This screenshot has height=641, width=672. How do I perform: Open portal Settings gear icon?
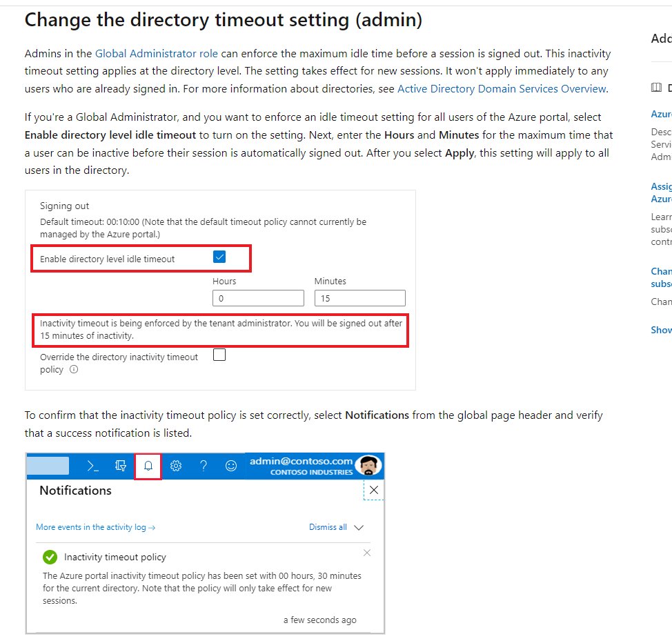[x=176, y=466]
